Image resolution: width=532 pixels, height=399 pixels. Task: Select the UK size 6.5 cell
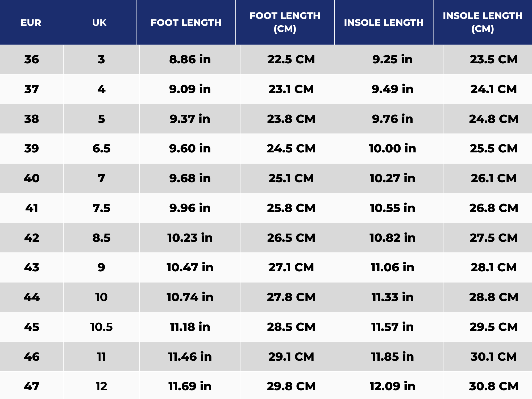coord(101,148)
